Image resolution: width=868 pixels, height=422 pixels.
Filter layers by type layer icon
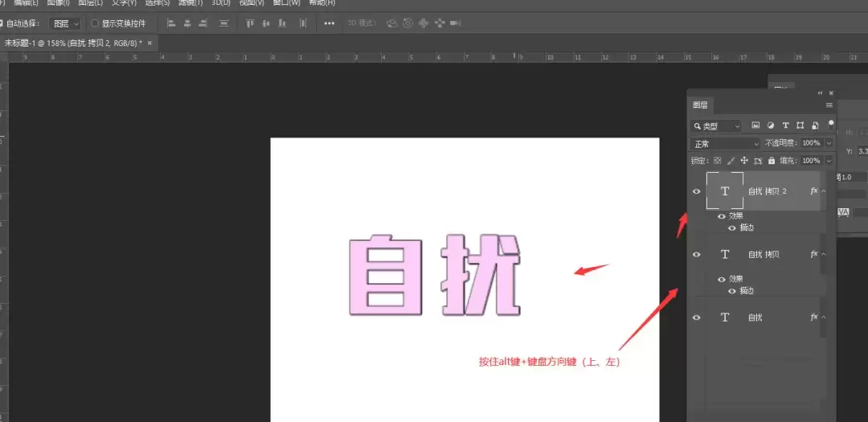(785, 125)
